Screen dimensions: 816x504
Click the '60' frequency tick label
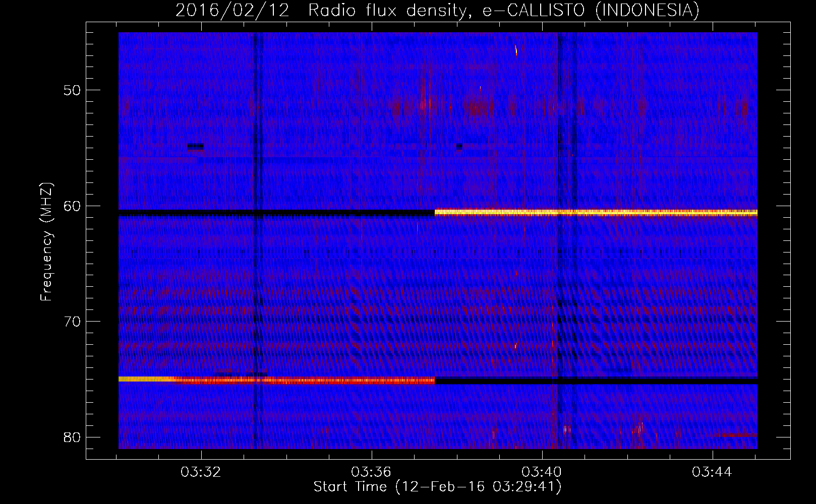point(72,206)
